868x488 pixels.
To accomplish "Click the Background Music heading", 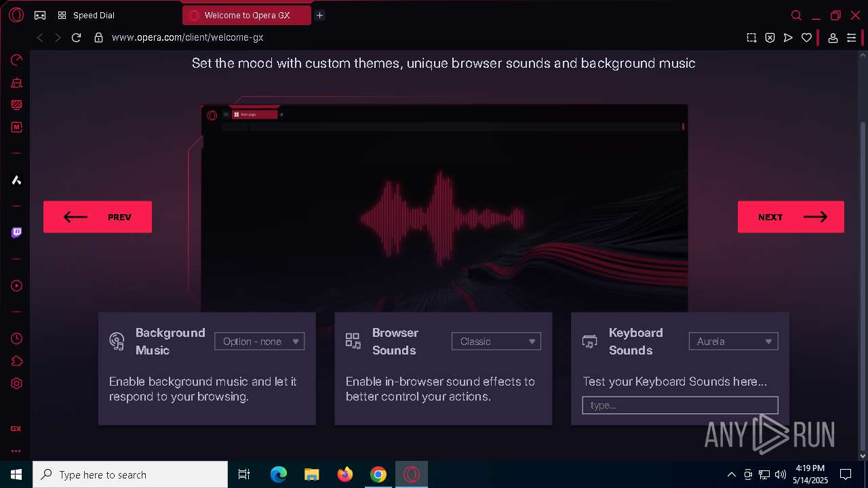I will (170, 342).
